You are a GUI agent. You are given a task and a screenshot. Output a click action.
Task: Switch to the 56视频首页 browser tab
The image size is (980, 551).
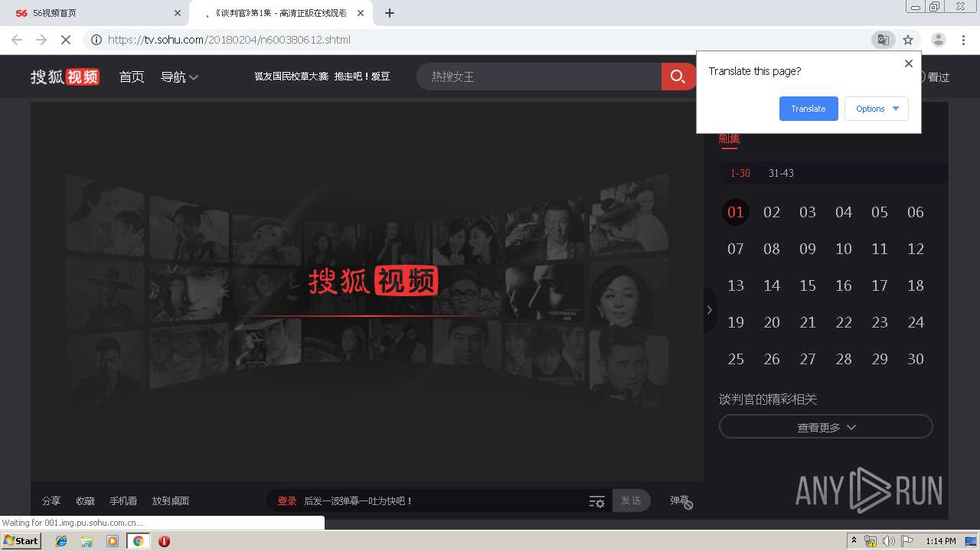coord(93,13)
